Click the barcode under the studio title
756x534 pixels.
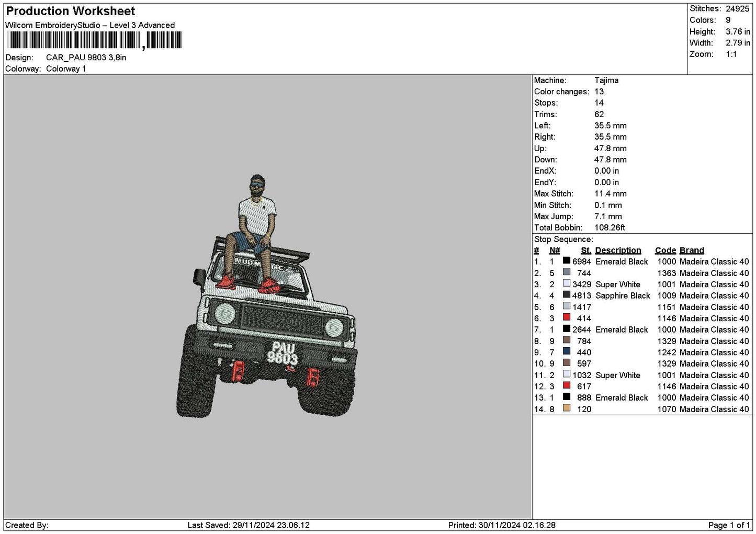(x=94, y=40)
